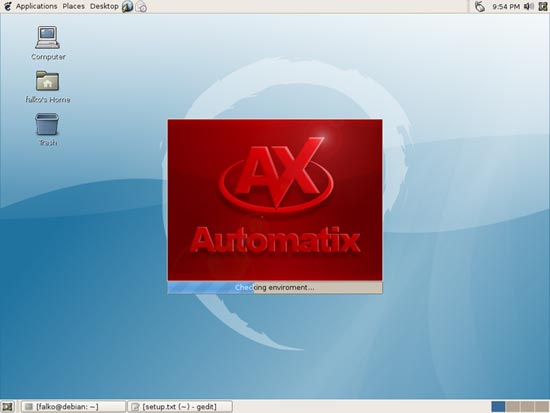
Task: Open falko's Home folder icon
Action: click(x=48, y=87)
